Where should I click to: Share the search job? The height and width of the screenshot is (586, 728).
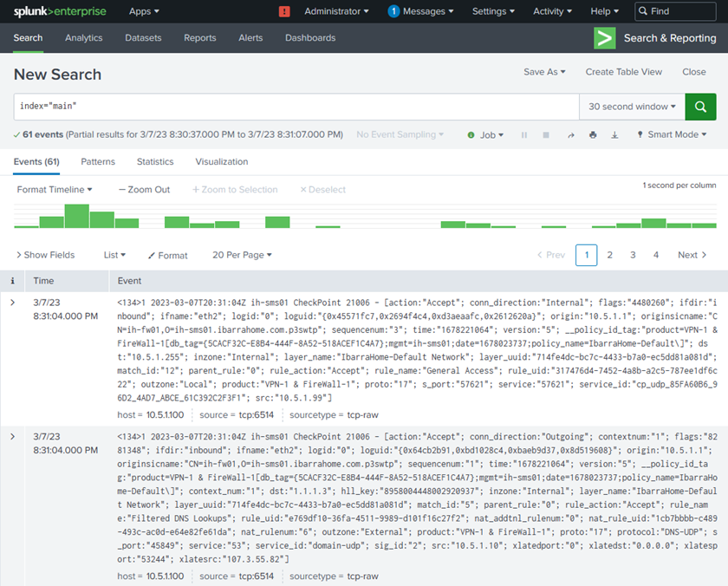570,135
